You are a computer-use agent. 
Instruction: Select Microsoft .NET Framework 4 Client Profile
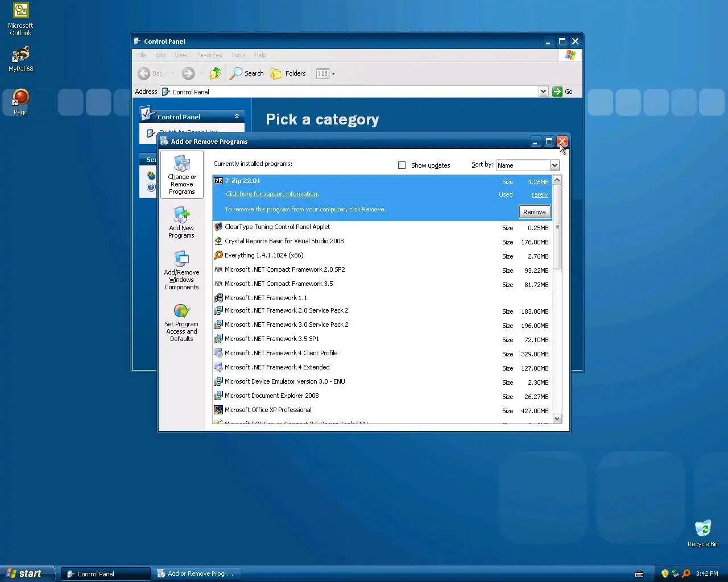tap(382, 353)
